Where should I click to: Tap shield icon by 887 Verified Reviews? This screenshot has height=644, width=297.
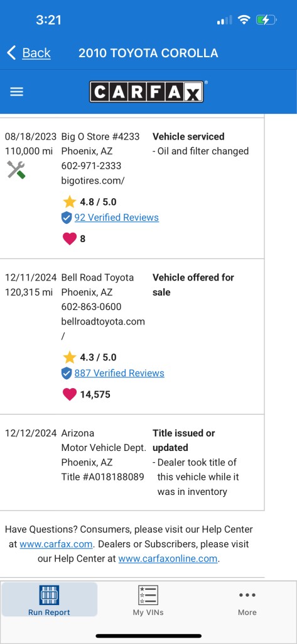click(x=67, y=374)
